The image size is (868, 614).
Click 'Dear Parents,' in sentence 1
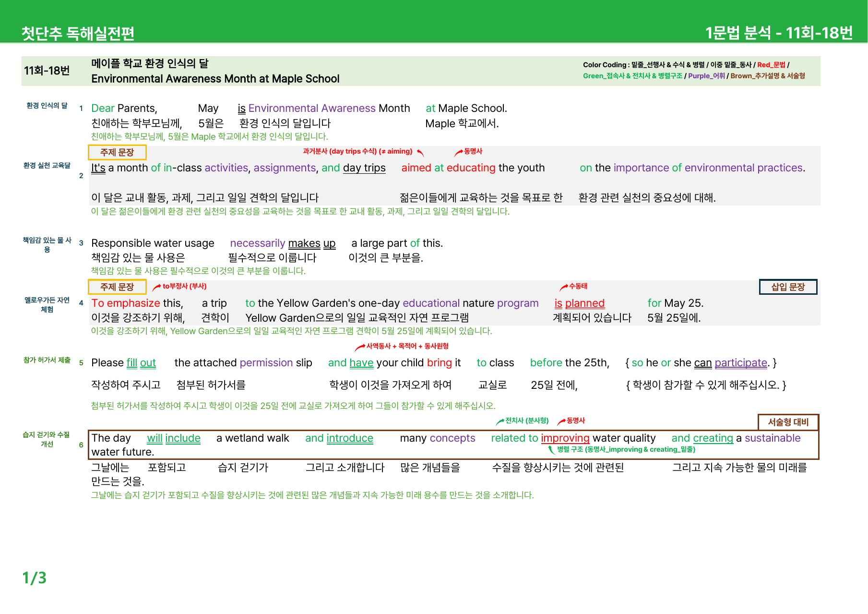click(124, 108)
